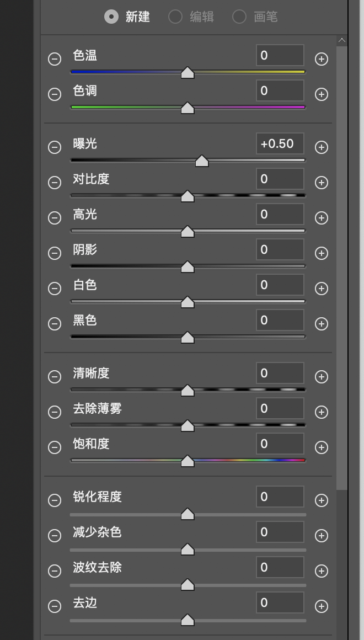This screenshot has height=640, width=364.
Task: Click the 色温 slider thumb
Action: (188, 73)
